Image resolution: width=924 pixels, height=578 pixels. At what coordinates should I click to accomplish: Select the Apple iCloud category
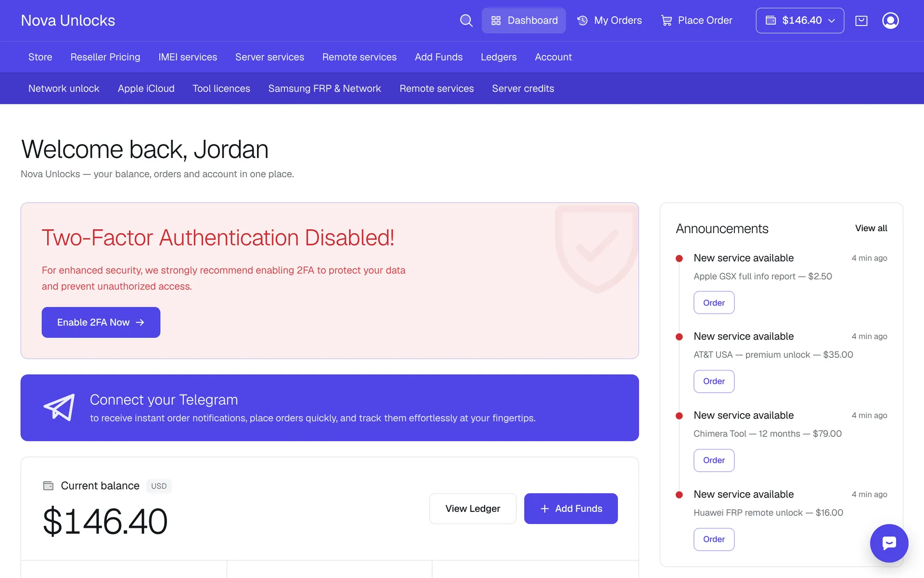146,89
